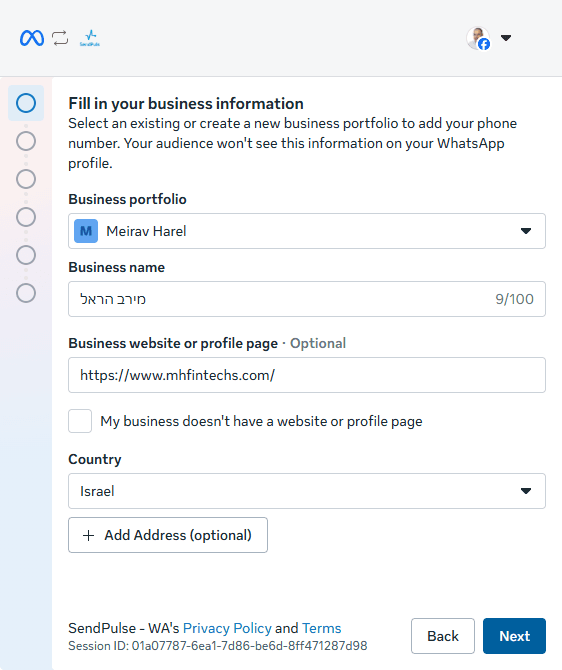562x670 pixels.
Task: Select the second step circle in sidebar
Action: click(x=26, y=141)
